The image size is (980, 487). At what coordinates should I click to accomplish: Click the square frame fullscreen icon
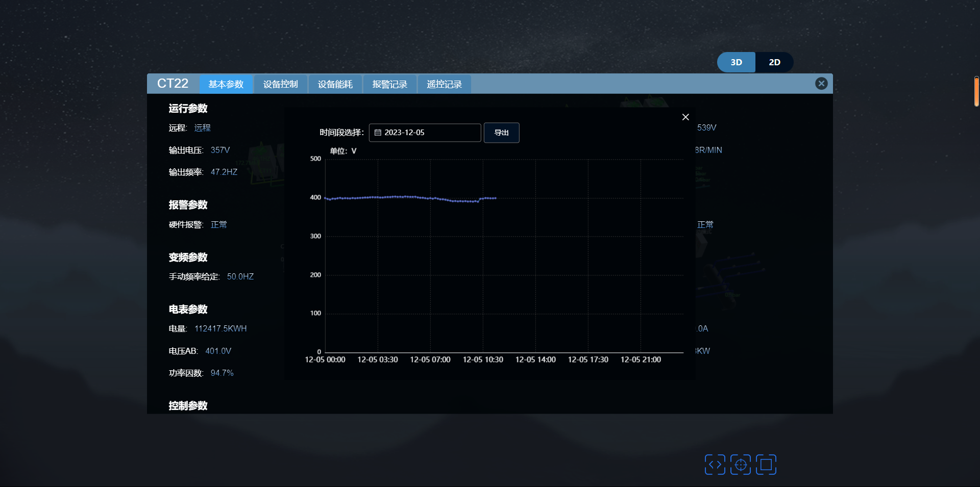[x=766, y=465]
